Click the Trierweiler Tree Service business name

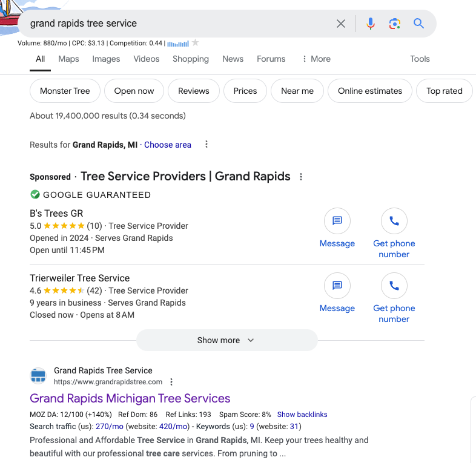80,278
